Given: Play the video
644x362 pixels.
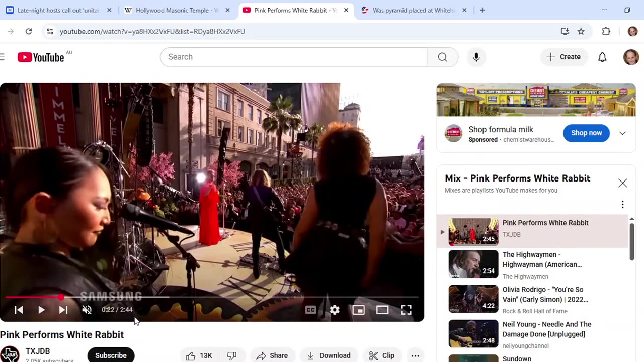Looking at the screenshot, I should tap(41, 310).
